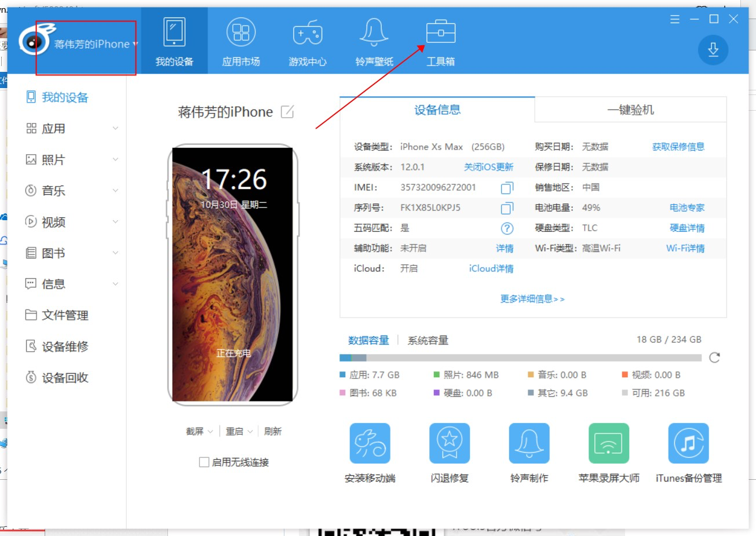Open 辅助功能 详情 link
The image size is (756, 536).
[x=505, y=248]
